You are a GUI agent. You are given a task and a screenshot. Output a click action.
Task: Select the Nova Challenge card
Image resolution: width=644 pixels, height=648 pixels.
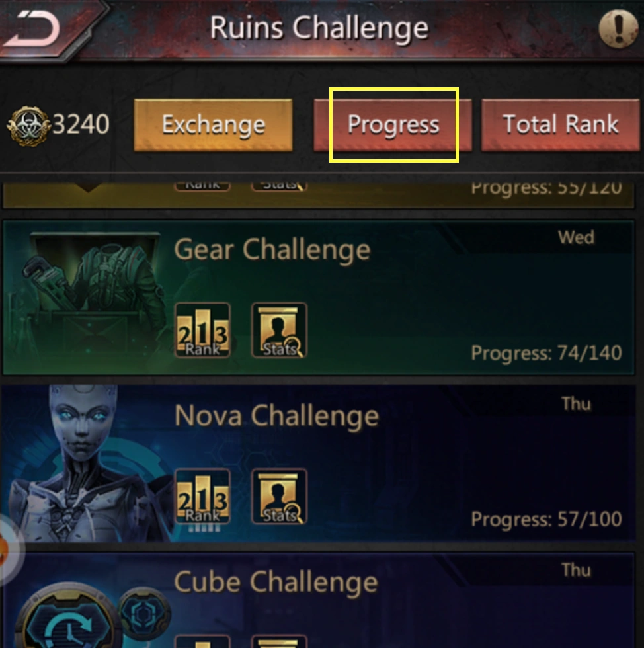(x=318, y=464)
